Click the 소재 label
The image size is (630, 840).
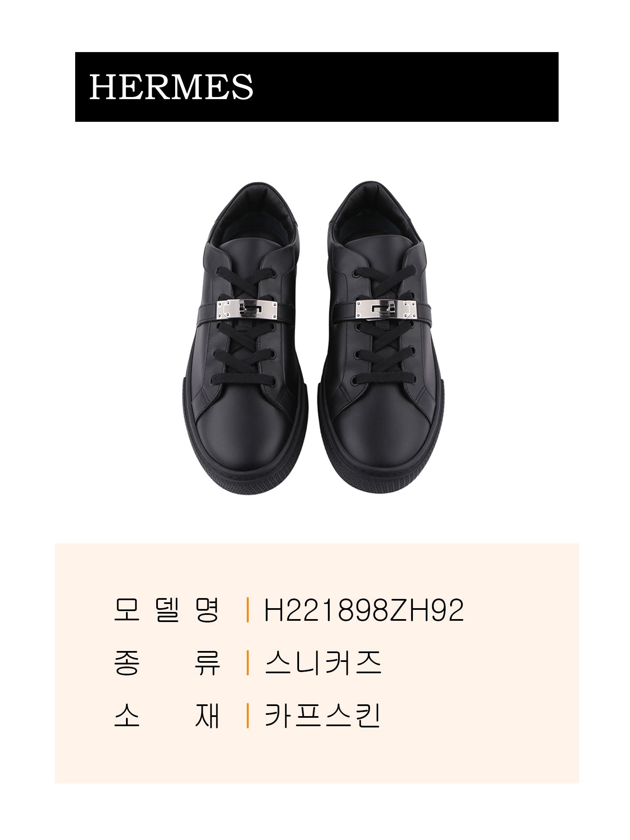167,715
